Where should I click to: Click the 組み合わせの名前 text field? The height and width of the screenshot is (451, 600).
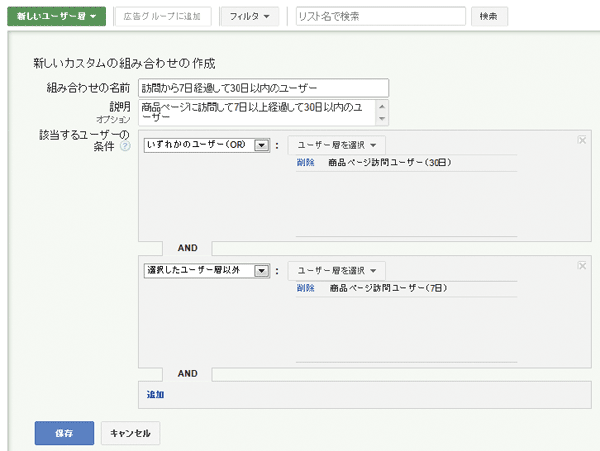click(x=263, y=88)
